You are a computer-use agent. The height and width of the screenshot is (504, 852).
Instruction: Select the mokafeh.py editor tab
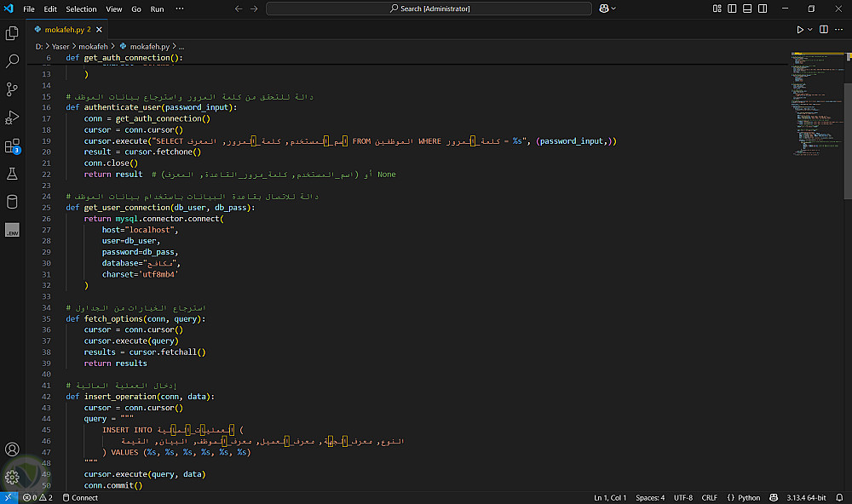[x=62, y=29]
